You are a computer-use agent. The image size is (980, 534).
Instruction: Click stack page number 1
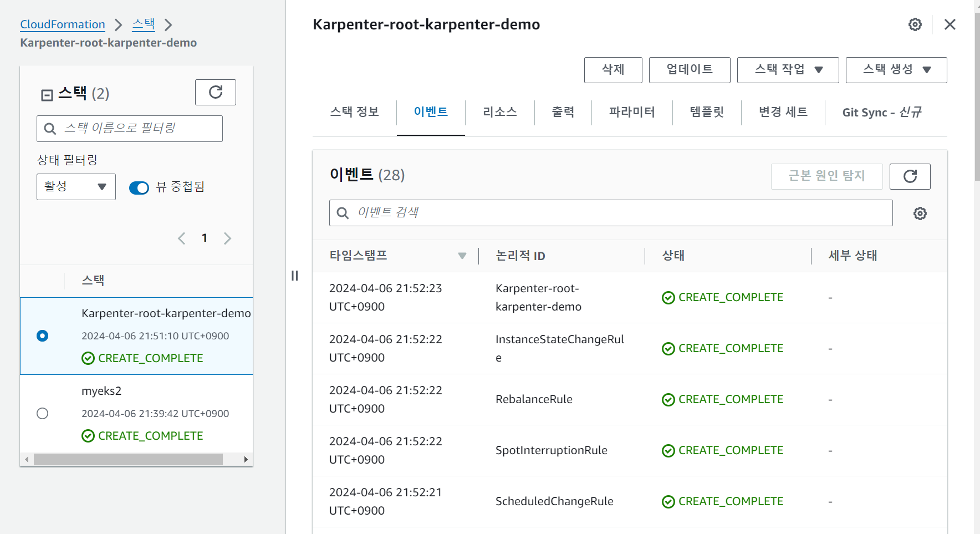pos(205,238)
